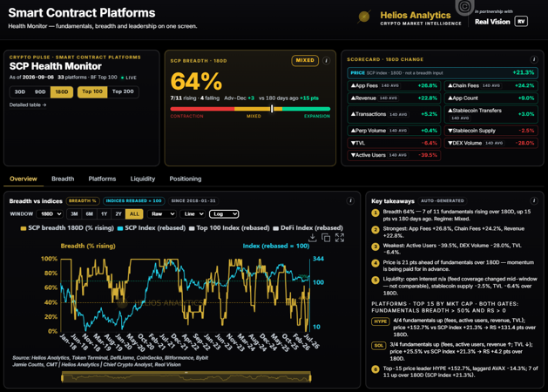Switch to the Breadth tab

pos(63,179)
